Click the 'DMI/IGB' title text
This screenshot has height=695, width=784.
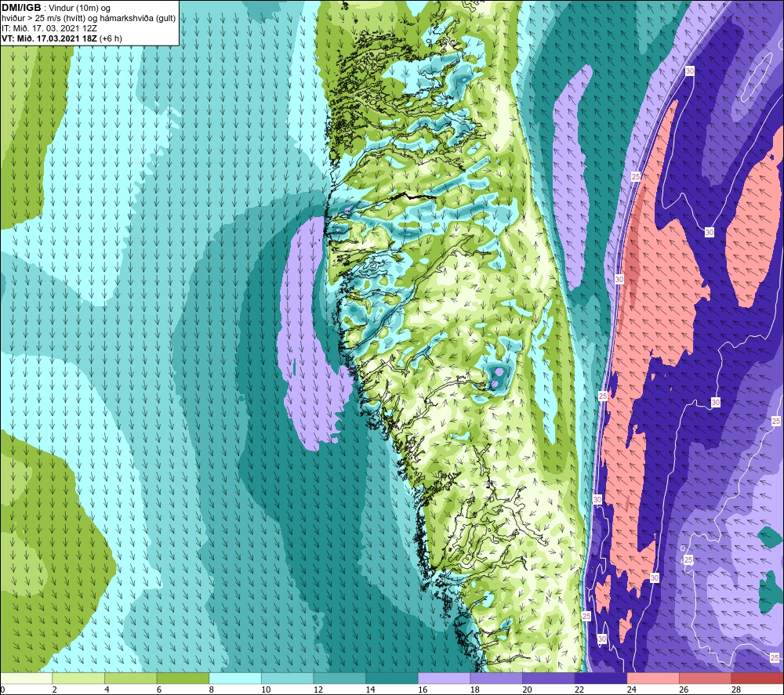[x=21, y=8]
